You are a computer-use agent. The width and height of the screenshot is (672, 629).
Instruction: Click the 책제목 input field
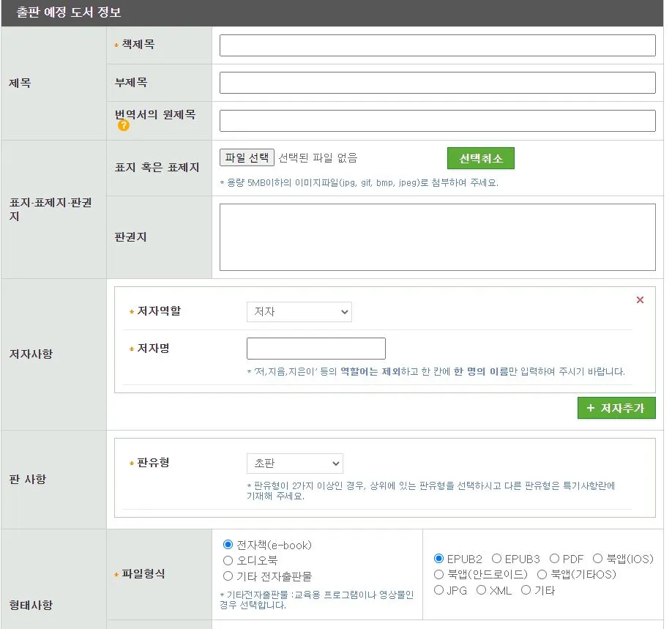(x=436, y=45)
